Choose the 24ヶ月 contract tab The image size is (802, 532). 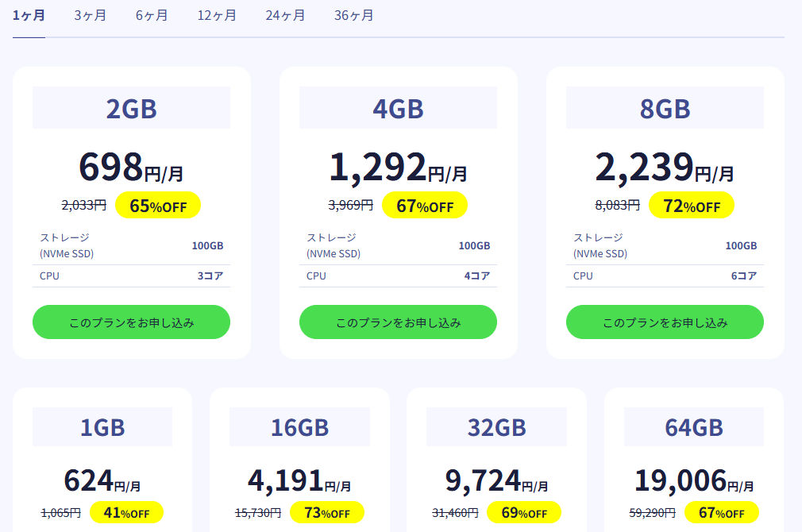pos(285,16)
